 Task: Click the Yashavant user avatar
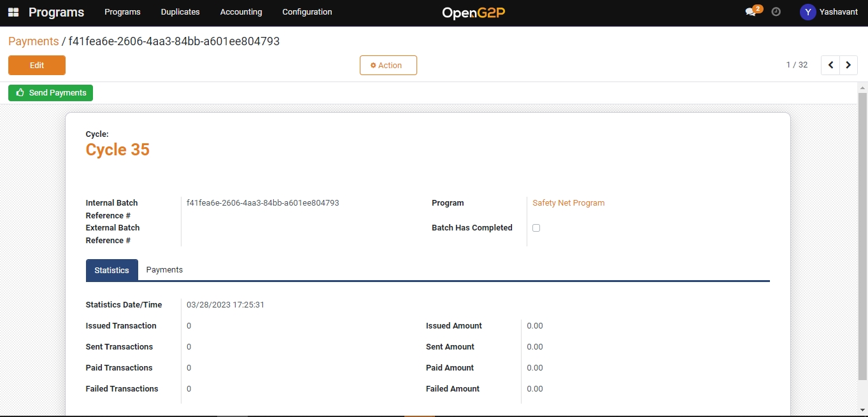pos(808,12)
